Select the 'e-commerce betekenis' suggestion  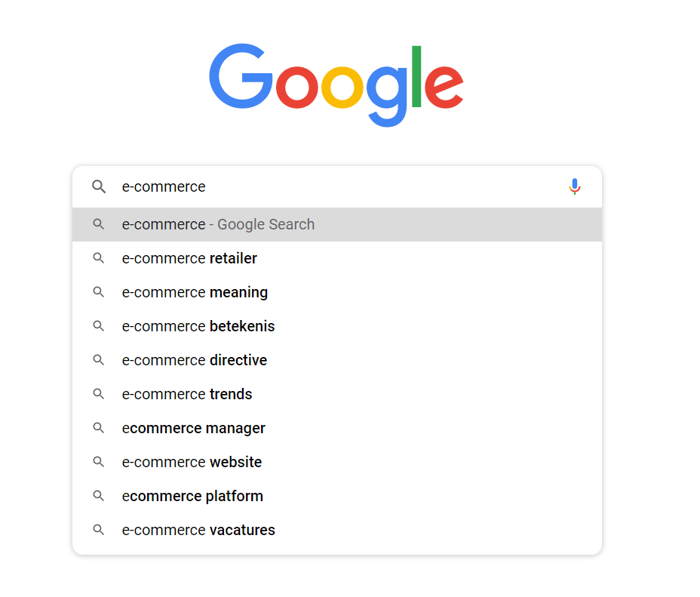click(x=198, y=326)
